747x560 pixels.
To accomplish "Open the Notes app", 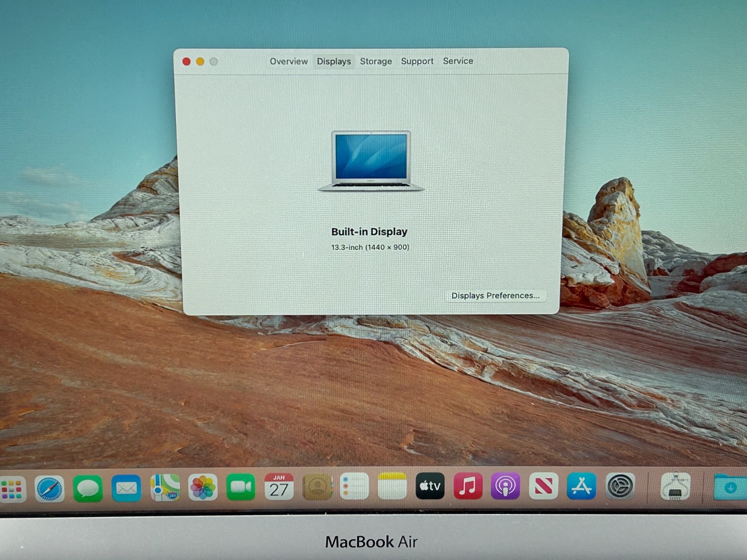I will point(392,486).
